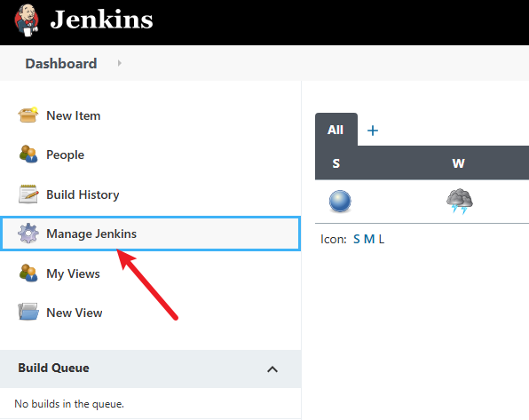The height and width of the screenshot is (420, 529).
Task: Open the Manage Jenkins link
Action: pos(91,234)
